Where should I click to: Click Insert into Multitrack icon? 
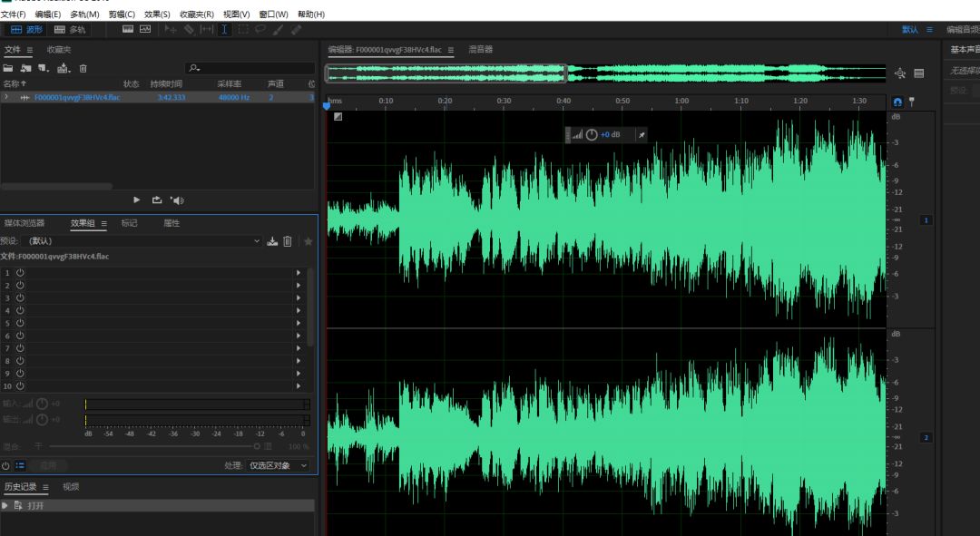64,68
